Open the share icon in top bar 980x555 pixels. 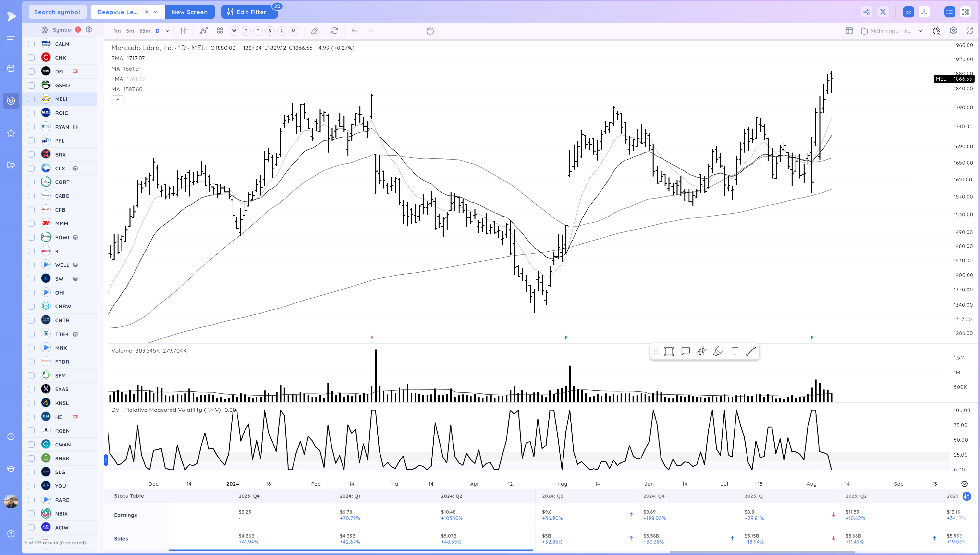pos(866,12)
